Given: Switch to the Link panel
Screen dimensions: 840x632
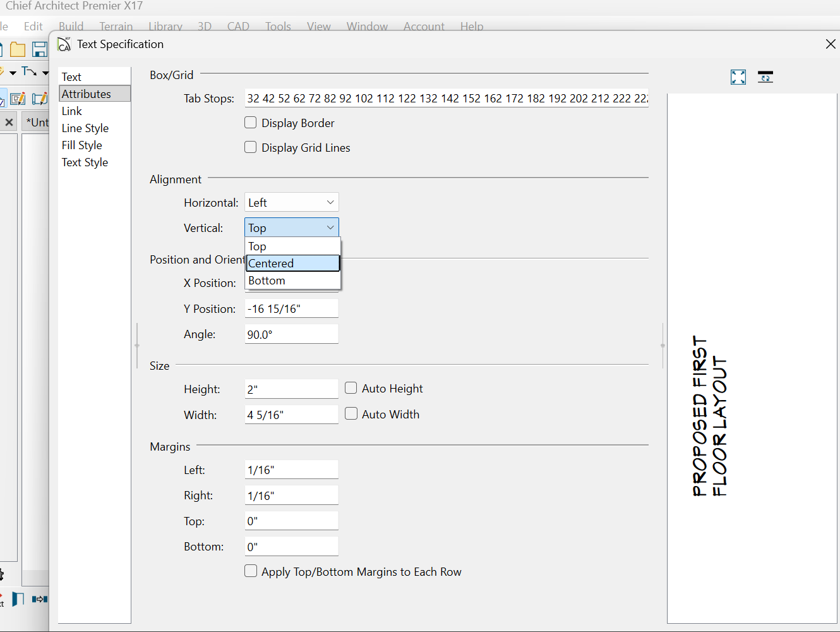Looking at the screenshot, I should (95, 111).
